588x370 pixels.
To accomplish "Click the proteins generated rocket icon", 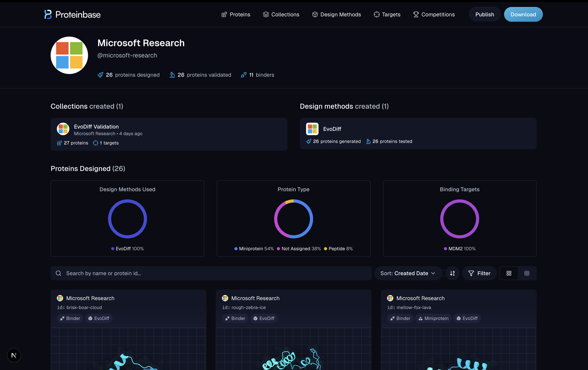I will (309, 141).
